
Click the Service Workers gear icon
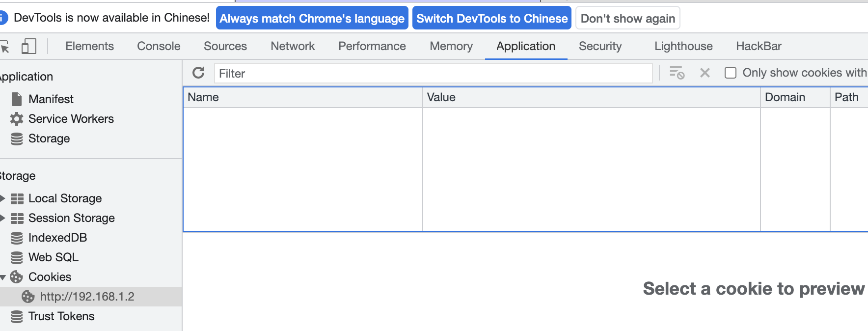[17, 119]
